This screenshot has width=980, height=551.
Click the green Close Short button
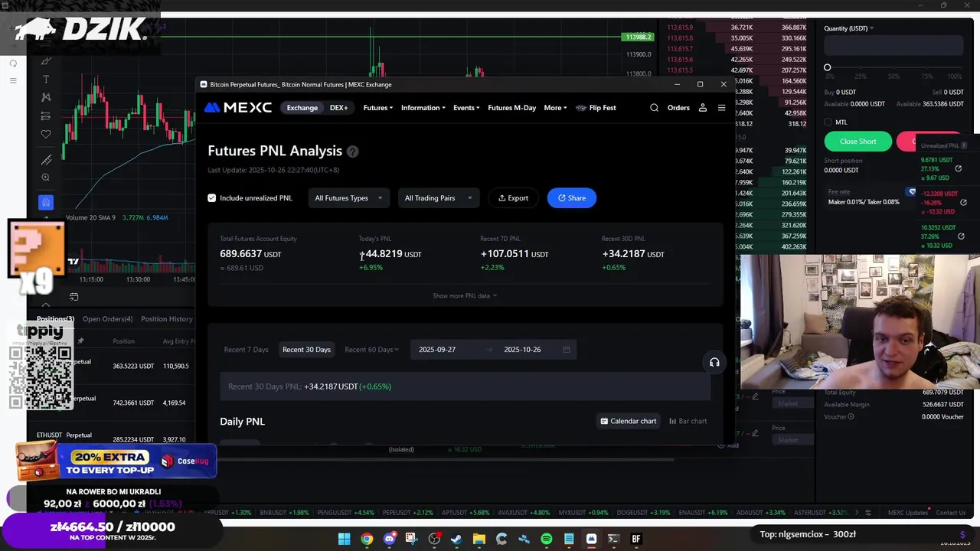pyautogui.click(x=857, y=142)
